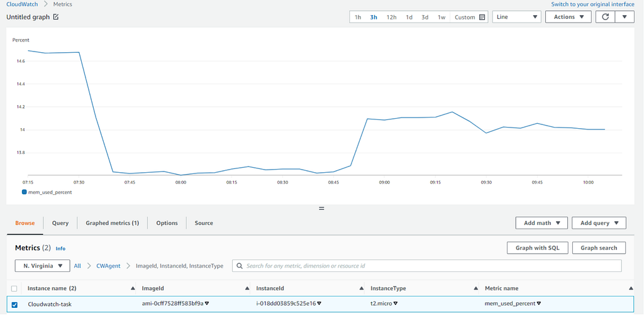Click the metric search input field
This screenshot has width=644, height=316.
click(427, 266)
